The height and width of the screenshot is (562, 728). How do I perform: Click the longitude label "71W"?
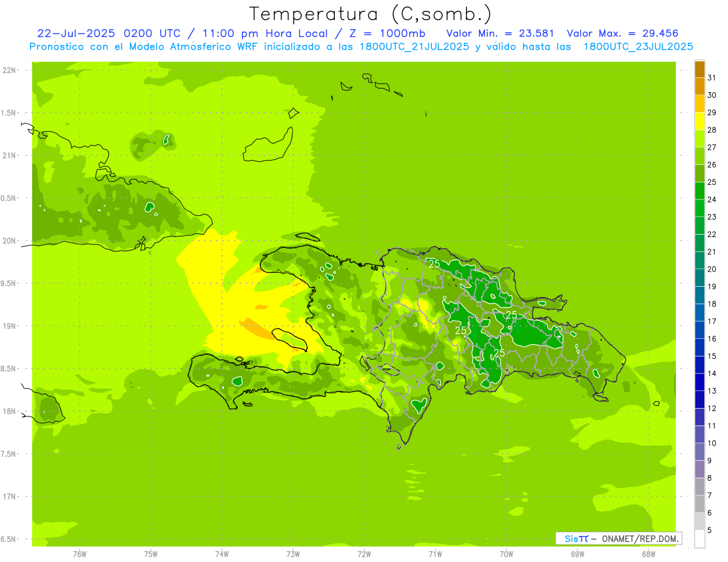435,554
